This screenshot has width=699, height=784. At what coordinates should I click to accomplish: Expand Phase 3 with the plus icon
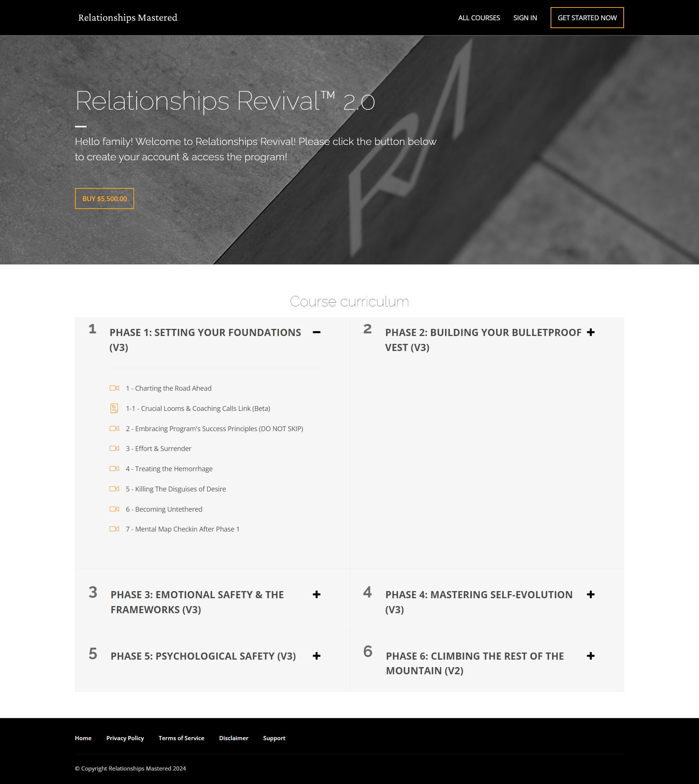[x=316, y=594]
